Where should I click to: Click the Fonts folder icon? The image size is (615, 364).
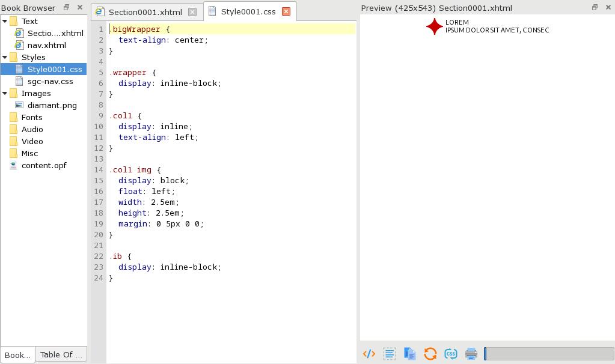[13, 117]
